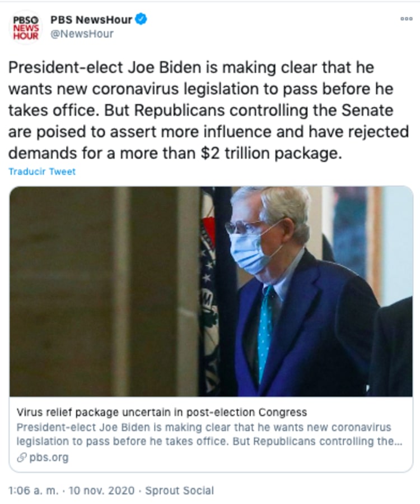The image size is (420, 504).
Task: Open the three-dot more options menu
Action: [406, 19]
